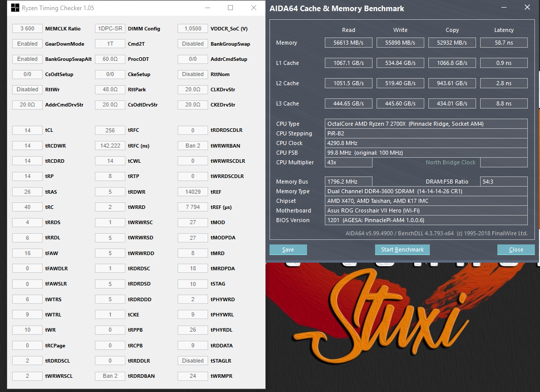Click the Memory Read value 56613 MB/s
The width and height of the screenshot is (540, 392).
[x=349, y=43]
